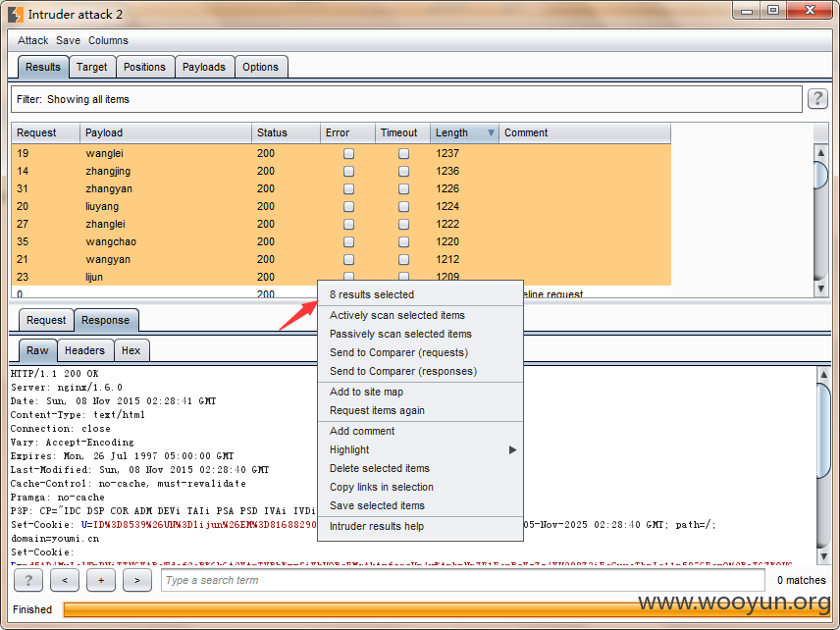Choose Request items again

coord(421,411)
